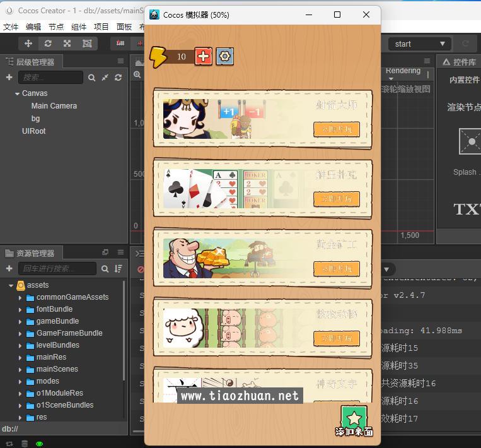Select the Main Camera node
Screen dimensions: 481x448
tap(54, 106)
